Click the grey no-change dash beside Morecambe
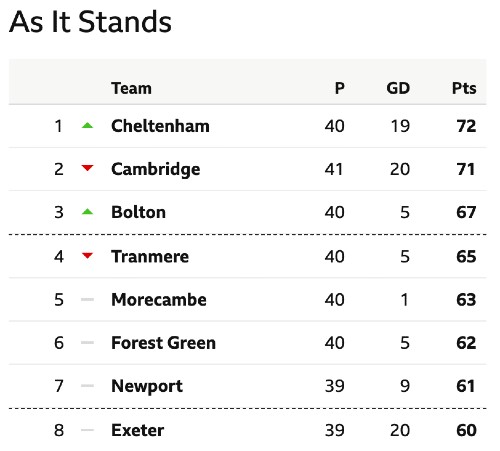500x451 pixels. [x=87, y=299]
